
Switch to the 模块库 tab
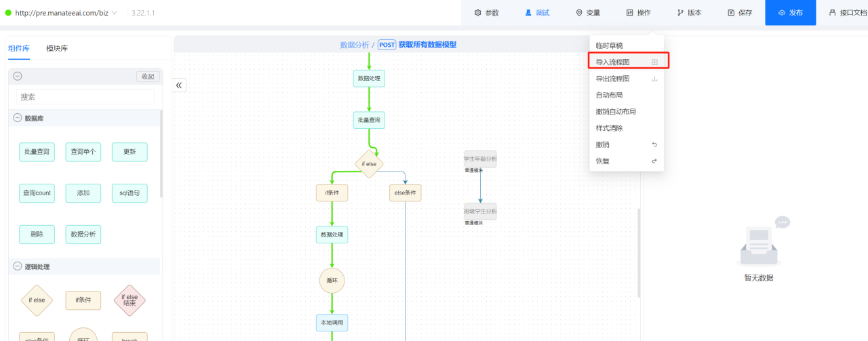pos(57,48)
